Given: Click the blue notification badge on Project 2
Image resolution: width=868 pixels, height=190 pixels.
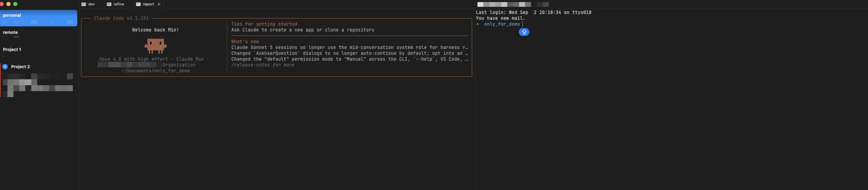Looking at the screenshot, I should tap(5, 66).
